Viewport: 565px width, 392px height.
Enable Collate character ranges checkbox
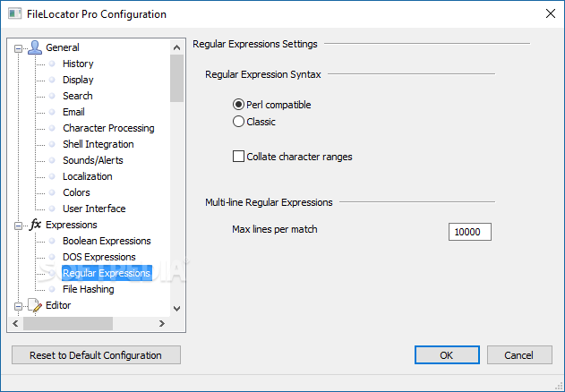[238, 157]
